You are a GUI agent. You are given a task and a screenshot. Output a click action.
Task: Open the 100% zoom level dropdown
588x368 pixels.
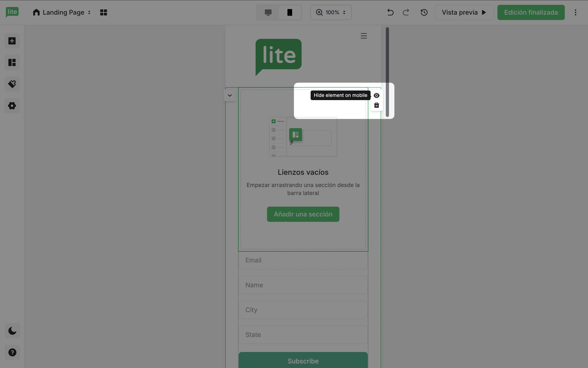tap(331, 12)
